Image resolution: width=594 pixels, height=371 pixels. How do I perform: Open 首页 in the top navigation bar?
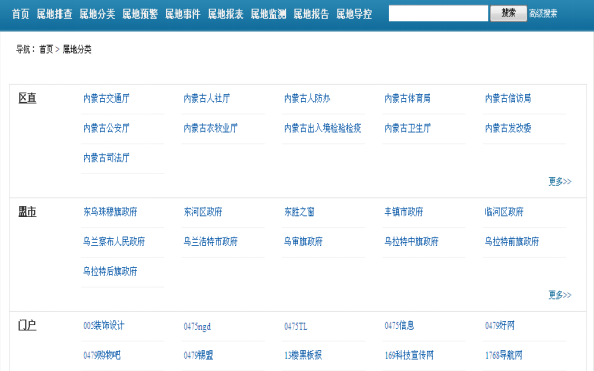click(x=20, y=14)
